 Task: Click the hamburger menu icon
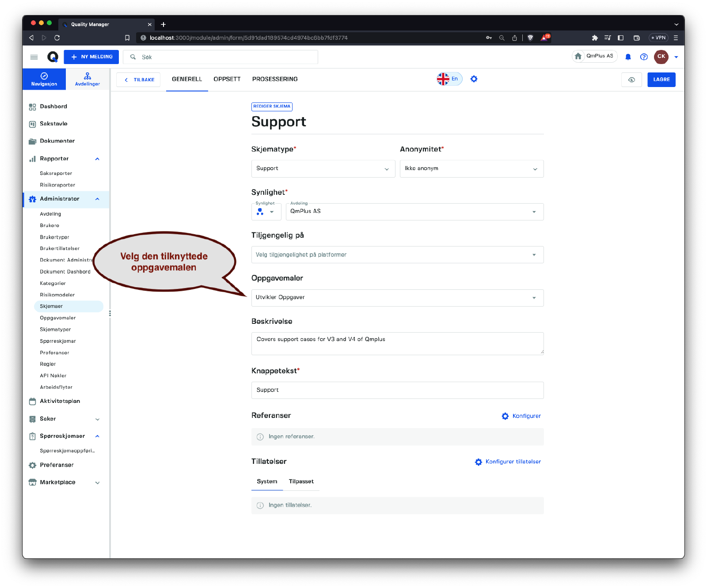point(34,57)
